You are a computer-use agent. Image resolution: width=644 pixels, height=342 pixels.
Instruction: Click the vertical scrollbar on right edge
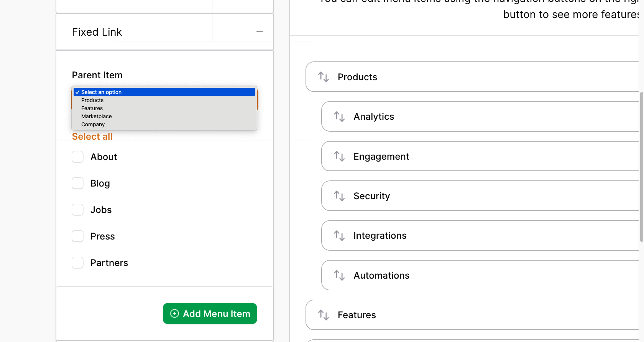641,167
